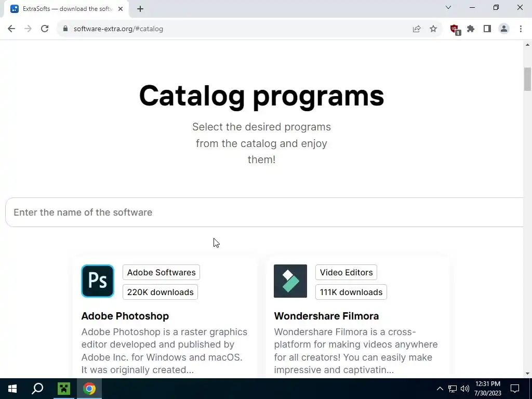The width and height of the screenshot is (532, 399).
Task: Open the uBlock Origin extension icon
Action: pos(455,29)
